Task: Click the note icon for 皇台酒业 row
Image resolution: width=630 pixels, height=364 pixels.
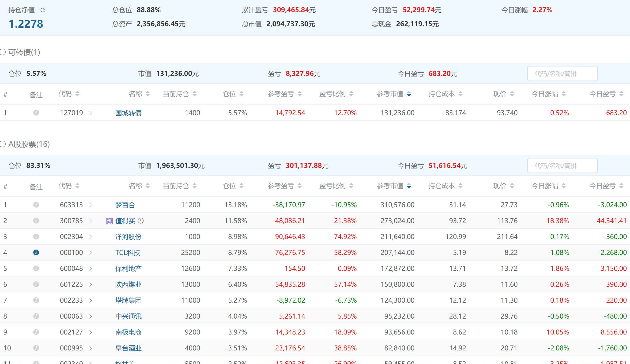Action: tap(36, 348)
